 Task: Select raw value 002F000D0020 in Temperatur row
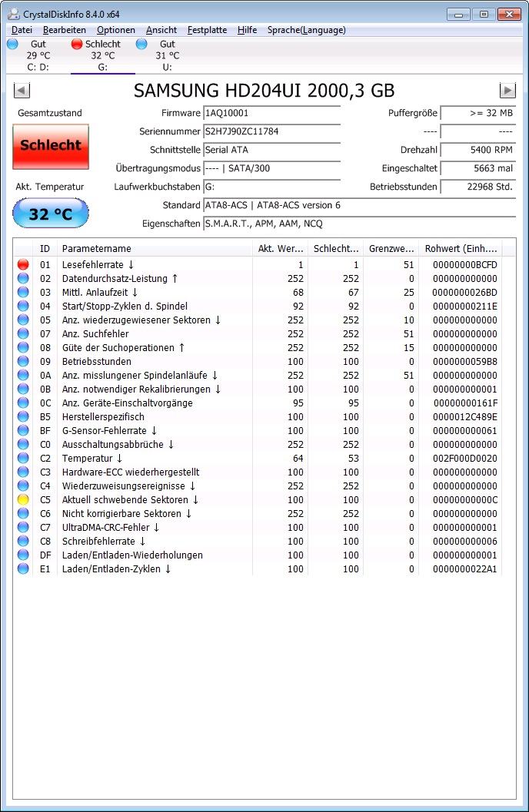(x=464, y=459)
